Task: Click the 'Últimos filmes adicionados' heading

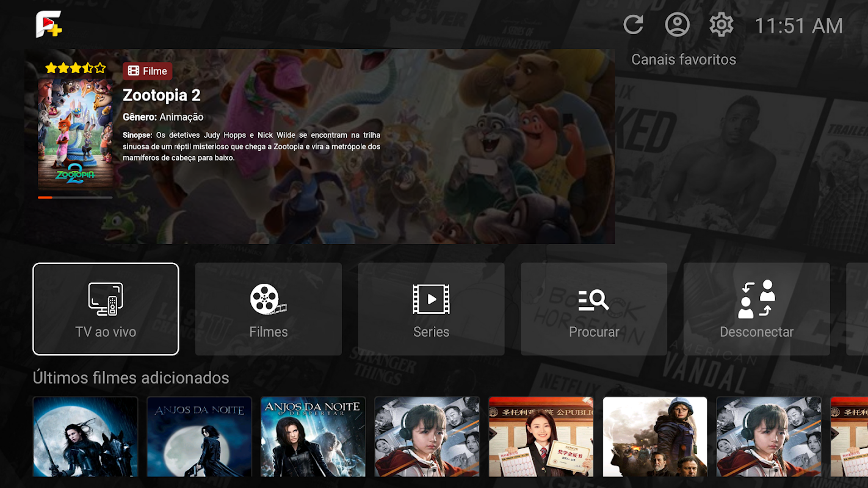Action: pos(131,378)
